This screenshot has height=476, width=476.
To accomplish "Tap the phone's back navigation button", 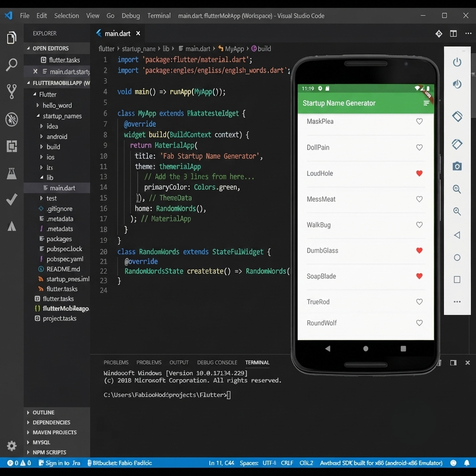I will (x=328, y=349).
